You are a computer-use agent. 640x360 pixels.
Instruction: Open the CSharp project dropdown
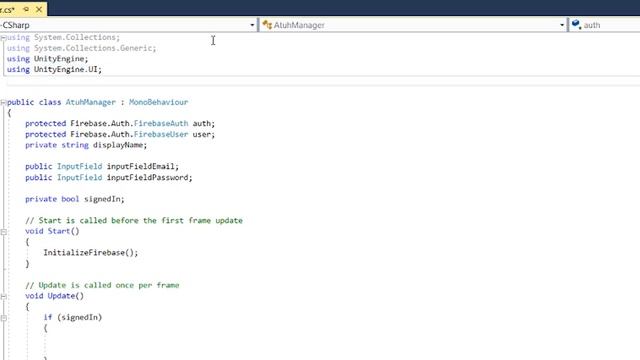point(252,25)
